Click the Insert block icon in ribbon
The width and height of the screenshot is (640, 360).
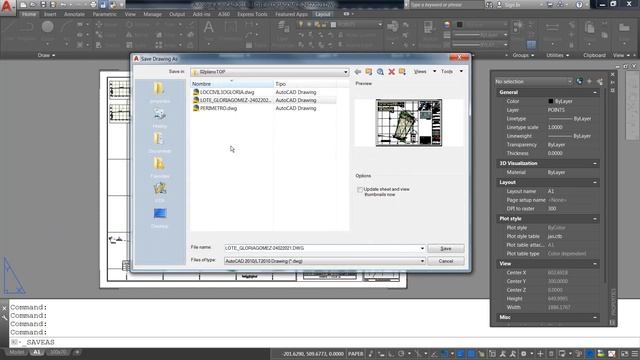click(x=392, y=27)
